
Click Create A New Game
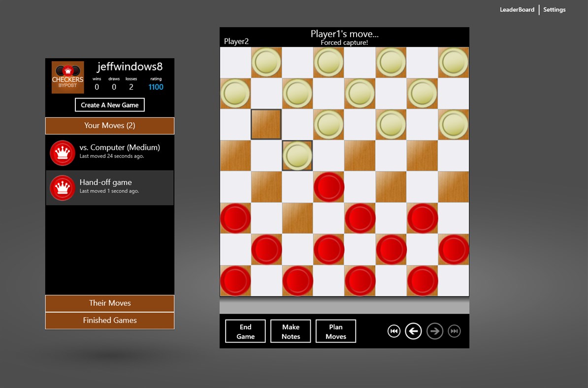[x=109, y=105]
